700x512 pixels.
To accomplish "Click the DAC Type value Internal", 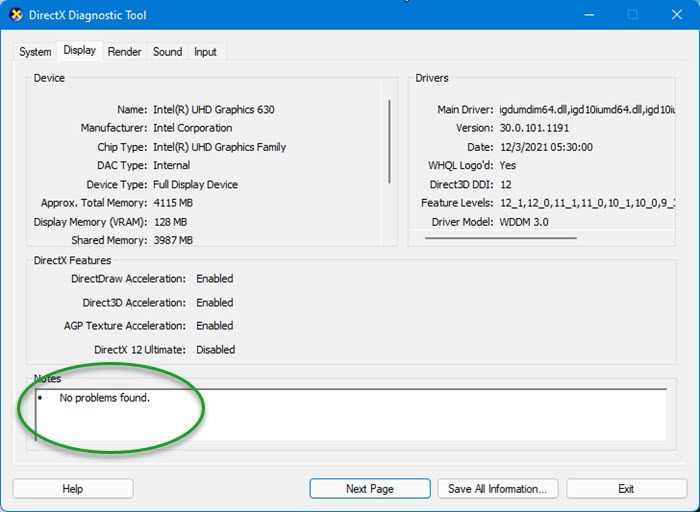I will pos(171,165).
